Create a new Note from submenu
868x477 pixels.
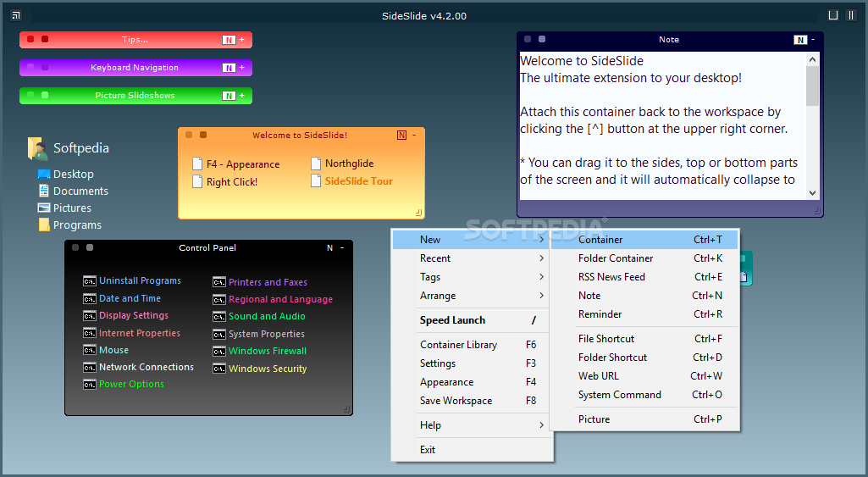tap(644, 296)
